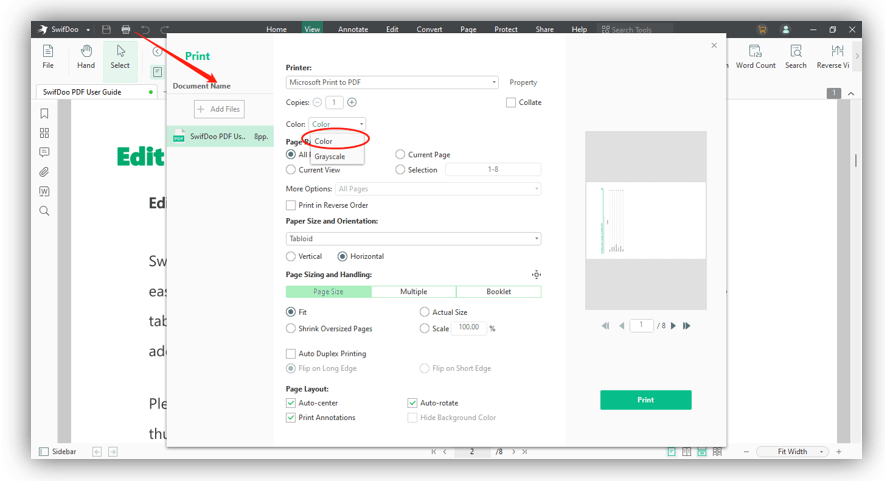Image resolution: width=885 pixels, height=481 pixels.
Task: Click the Scale percentage field
Action: pos(468,327)
